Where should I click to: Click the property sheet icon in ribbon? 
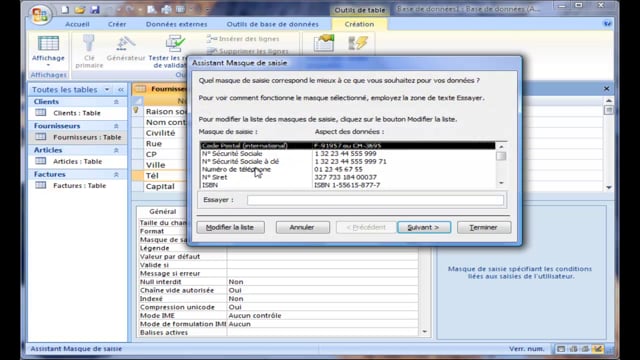coord(324,43)
